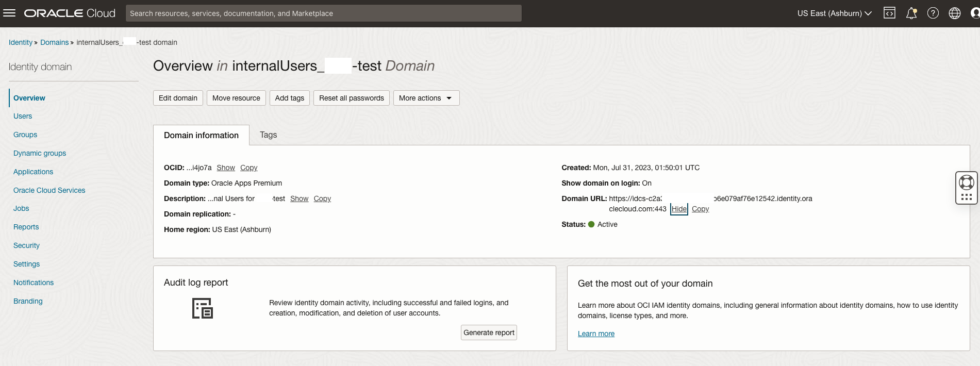Click 'Get the most out of your domain' heading
Image resolution: width=980 pixels, height=366 pixels.
pos(645,284)
